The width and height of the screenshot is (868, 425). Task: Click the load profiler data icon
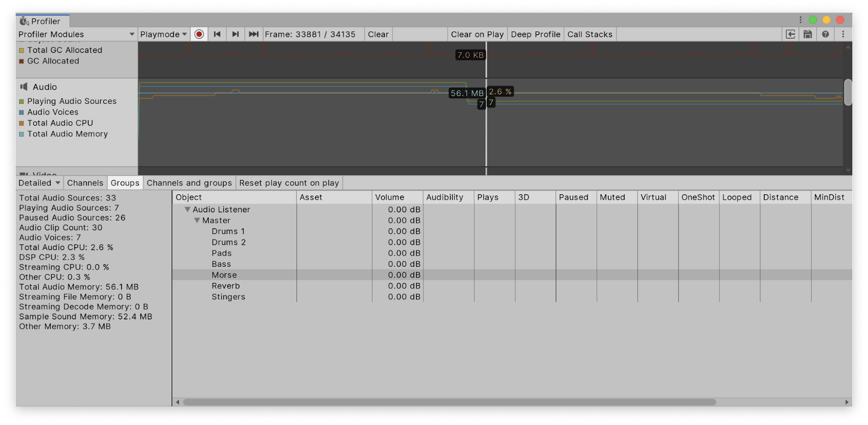790,34
